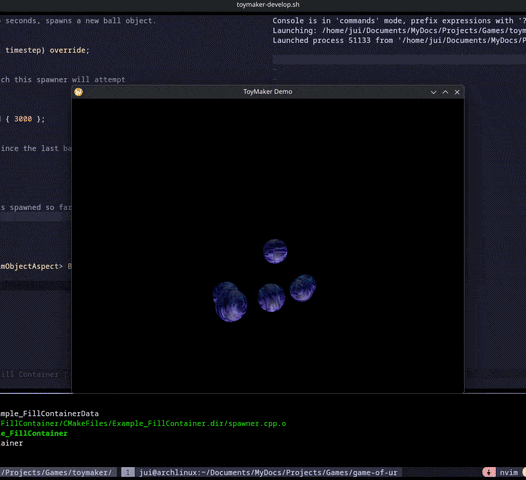Screen dimensions: 526x480
Task: Click 'ch this spawner will attempt' comment line
Action: (63, 79)
